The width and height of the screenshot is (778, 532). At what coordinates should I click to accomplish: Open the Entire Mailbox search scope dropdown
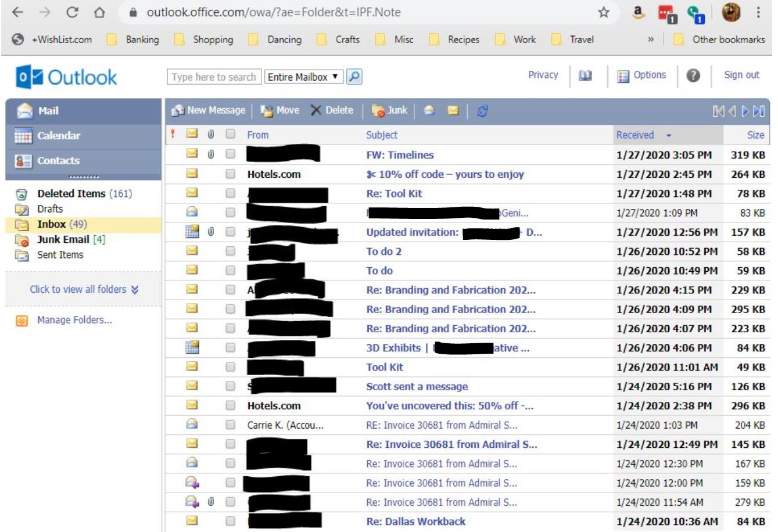[x=304, y=77]
